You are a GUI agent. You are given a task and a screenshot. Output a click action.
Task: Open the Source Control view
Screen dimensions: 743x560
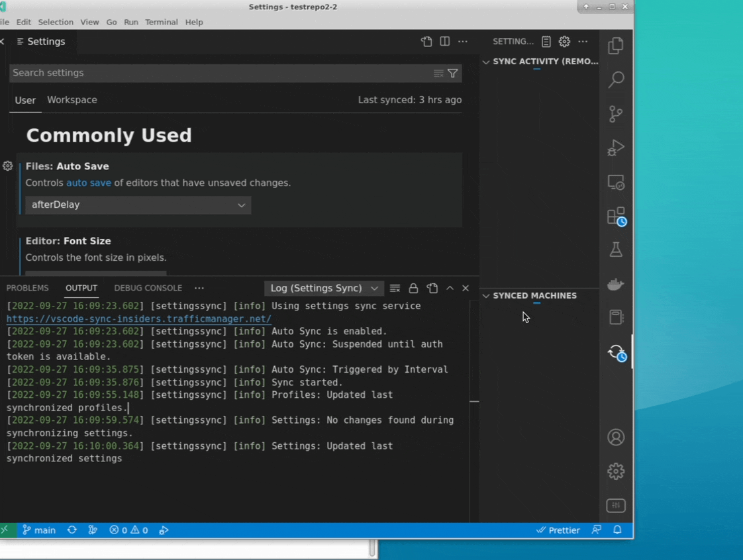[x=616, y=114]
